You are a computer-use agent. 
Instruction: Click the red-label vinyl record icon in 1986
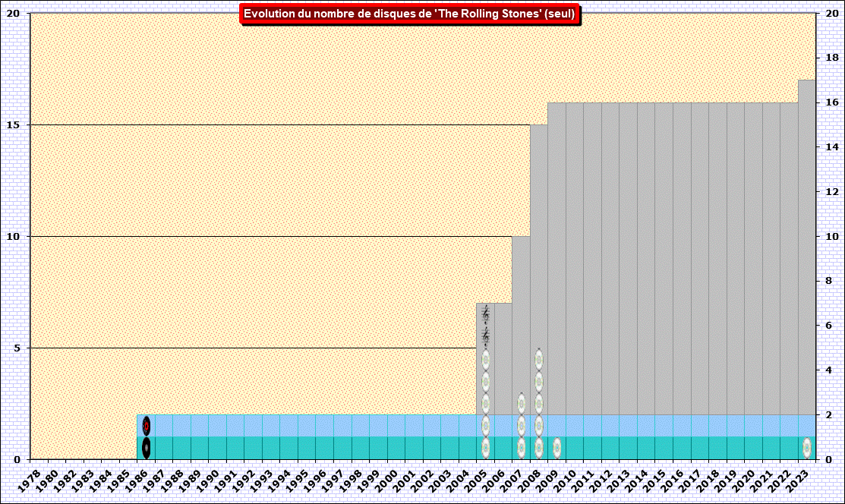point(147,426)
